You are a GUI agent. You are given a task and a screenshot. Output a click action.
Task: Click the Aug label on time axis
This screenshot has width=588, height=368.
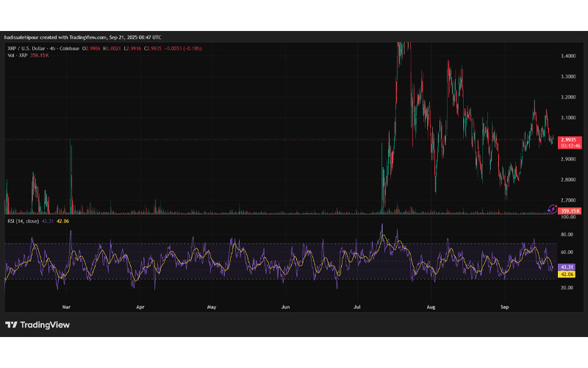pyautogui.click(x=431, y=307)
